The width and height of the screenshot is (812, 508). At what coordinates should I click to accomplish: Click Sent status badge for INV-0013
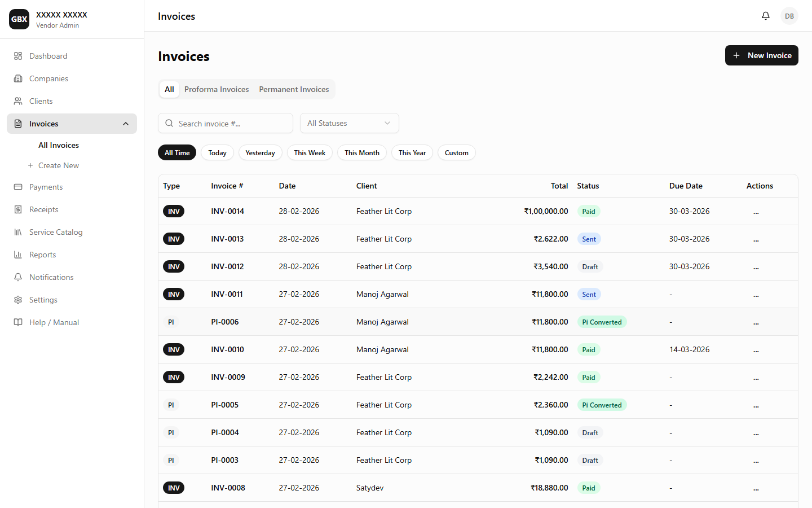point(589,239)
